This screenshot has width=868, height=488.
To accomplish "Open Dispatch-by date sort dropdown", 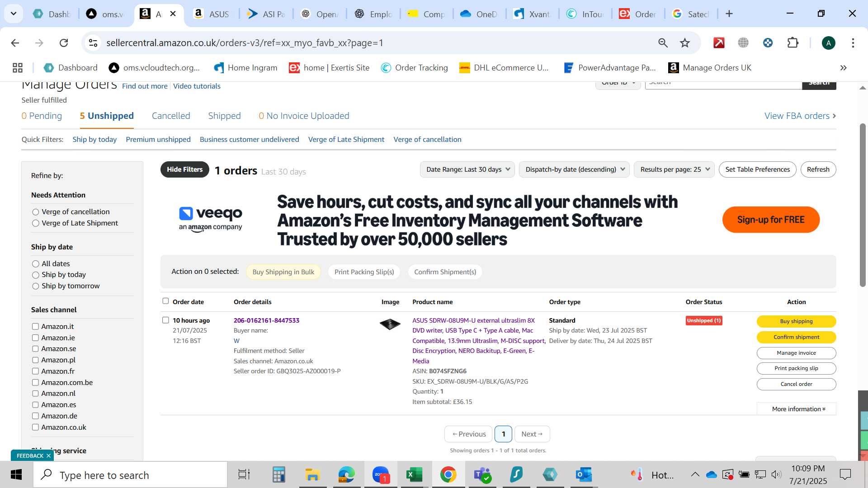I will (x=574, y=169).
